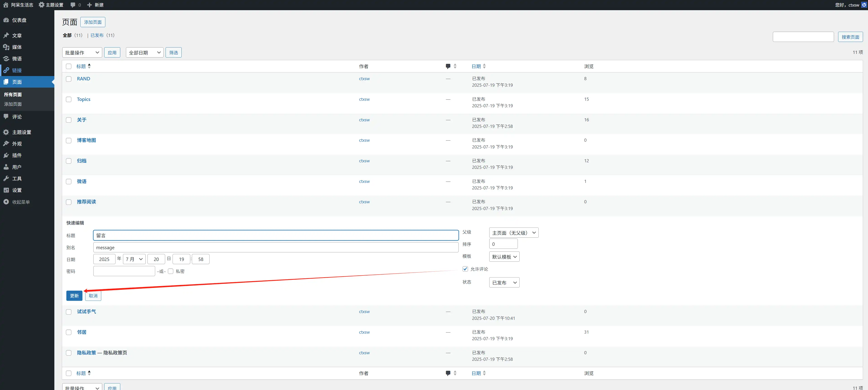868x390 pixels.
Task: Click the 取消 button in quick edit
Action: point(93,296)
